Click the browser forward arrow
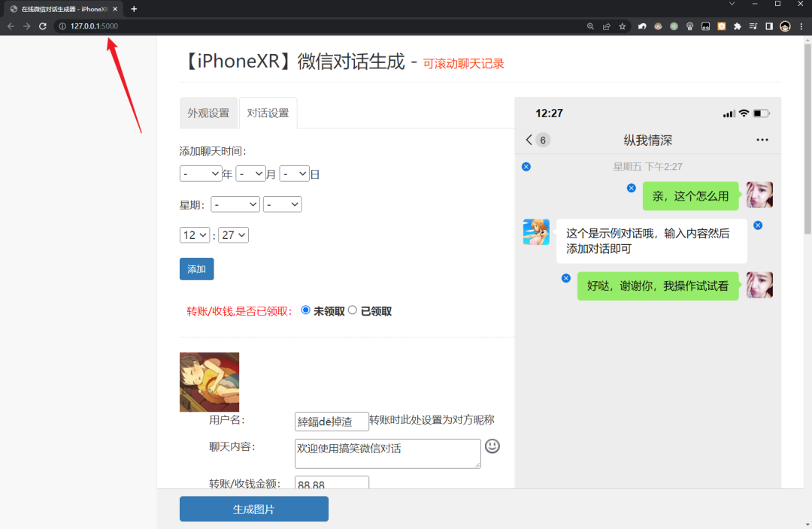 pyautogui.click(x=27, y=26)
